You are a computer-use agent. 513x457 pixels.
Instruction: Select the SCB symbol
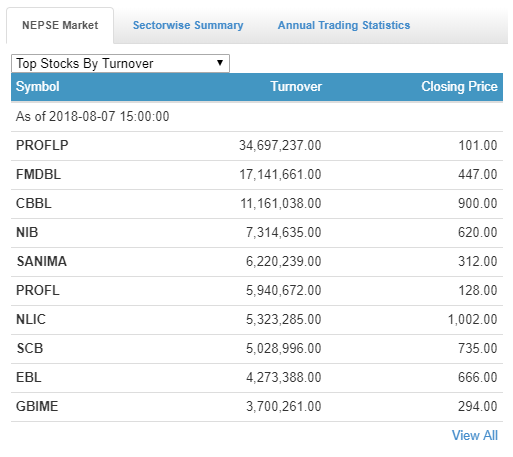[30, 348]
